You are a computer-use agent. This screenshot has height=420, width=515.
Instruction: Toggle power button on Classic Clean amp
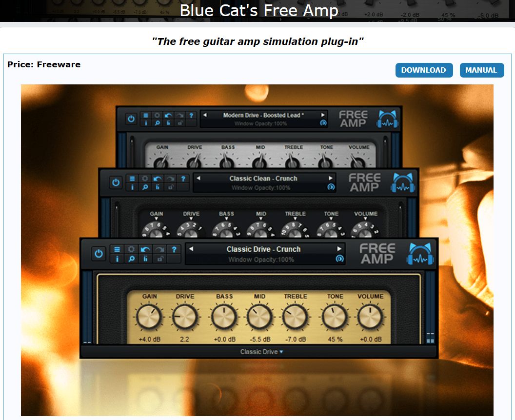[x=116, y=182]
